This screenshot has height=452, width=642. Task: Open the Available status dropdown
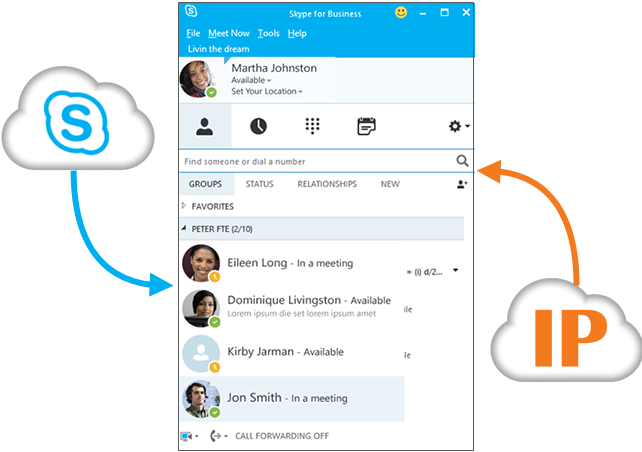251,80
